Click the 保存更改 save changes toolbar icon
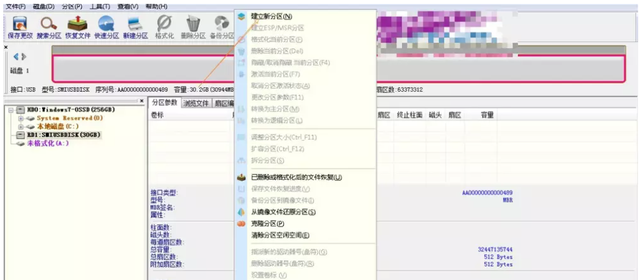 coord(20,24)
